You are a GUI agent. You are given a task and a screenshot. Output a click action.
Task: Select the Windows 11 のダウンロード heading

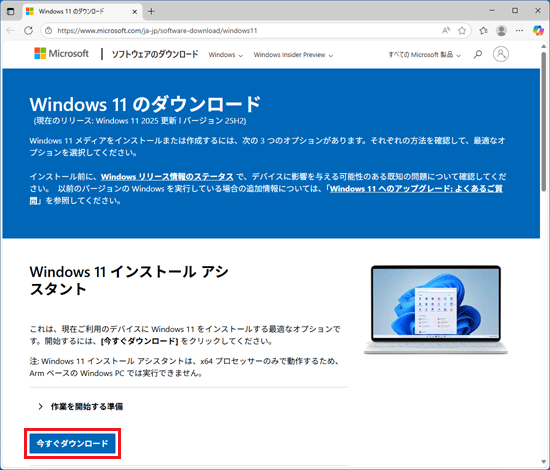tap(145, 104)
